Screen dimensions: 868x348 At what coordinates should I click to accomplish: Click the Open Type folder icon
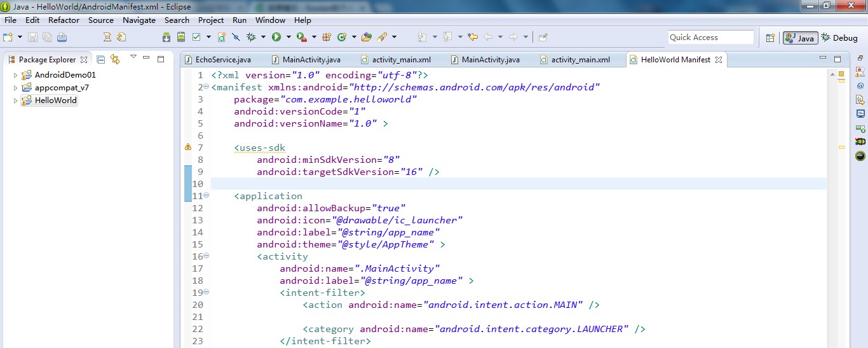[366, 38]
